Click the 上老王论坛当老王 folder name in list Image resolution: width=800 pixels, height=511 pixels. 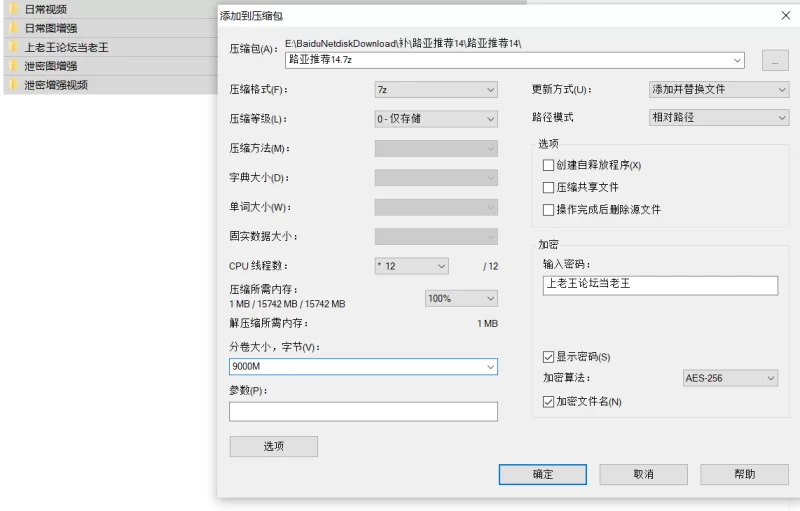(66, 47)
